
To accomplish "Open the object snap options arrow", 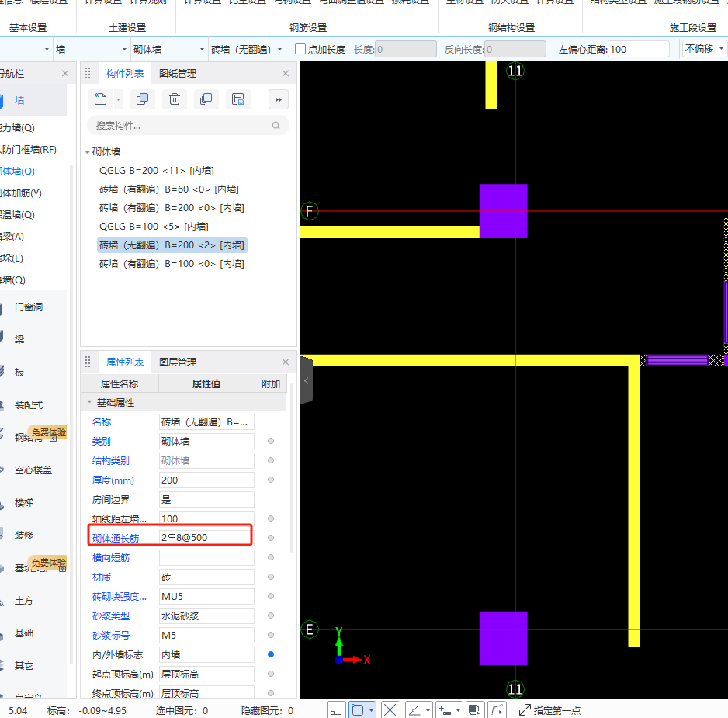I will click(371, 710).
